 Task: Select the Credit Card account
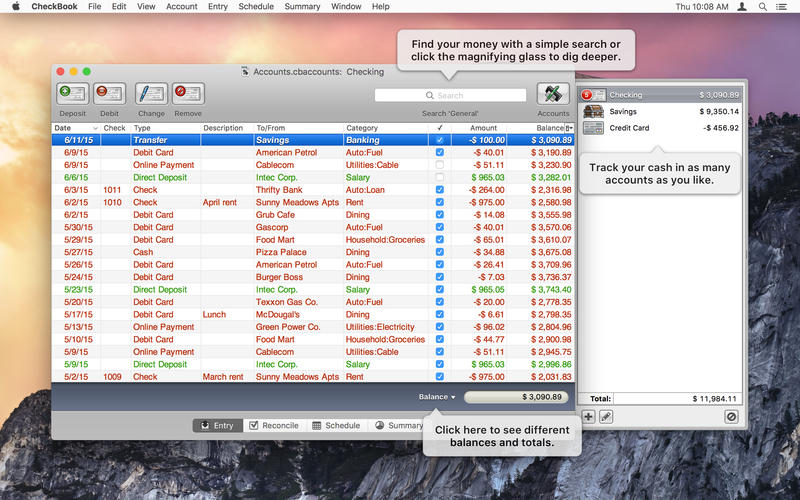click(x=661, y=128)
